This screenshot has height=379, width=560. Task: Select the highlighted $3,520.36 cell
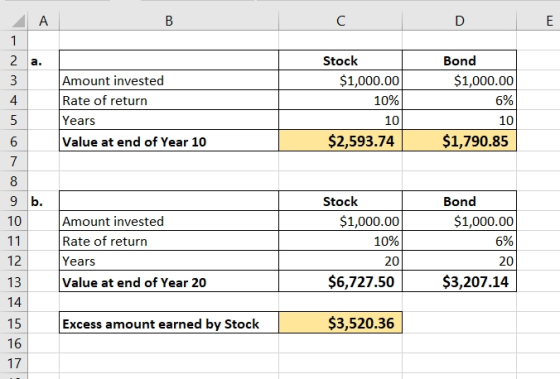pyautogui.click(x=340, y=323)
